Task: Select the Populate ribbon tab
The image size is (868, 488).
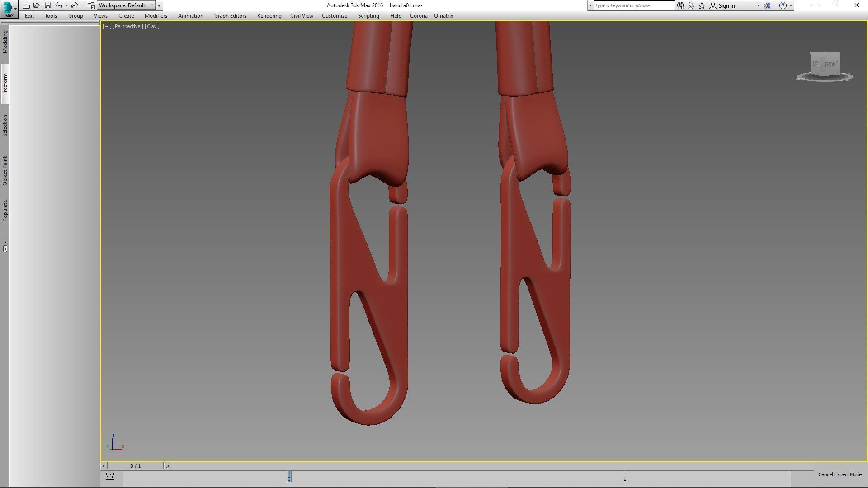Action: tap(5, 210)
